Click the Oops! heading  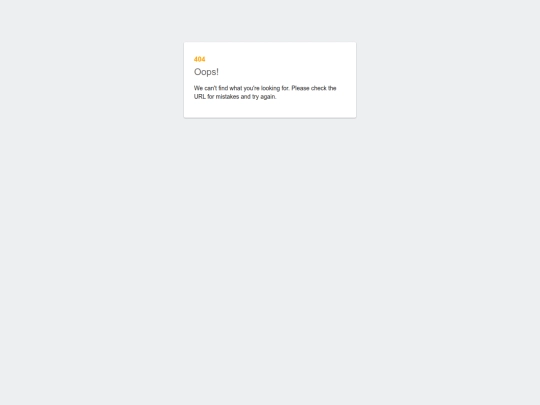coord(206,72)
